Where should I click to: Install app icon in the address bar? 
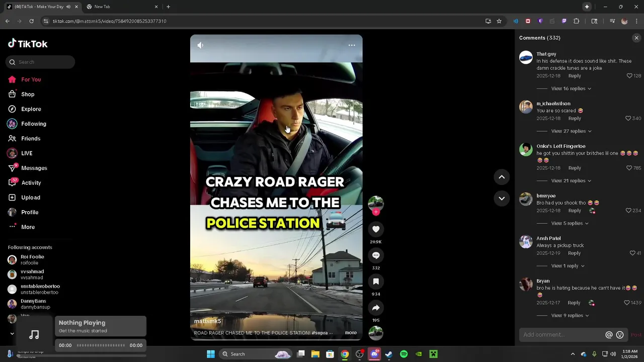[488, 21]
